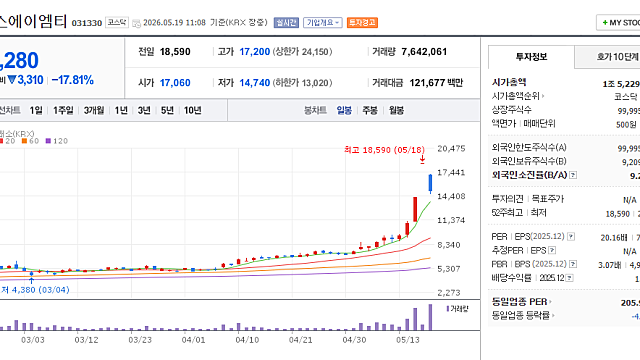Click the calendar icon beside the date
The height and width of the screenshot is (360, 640).
pyautogui.click(x=136, y=23)
